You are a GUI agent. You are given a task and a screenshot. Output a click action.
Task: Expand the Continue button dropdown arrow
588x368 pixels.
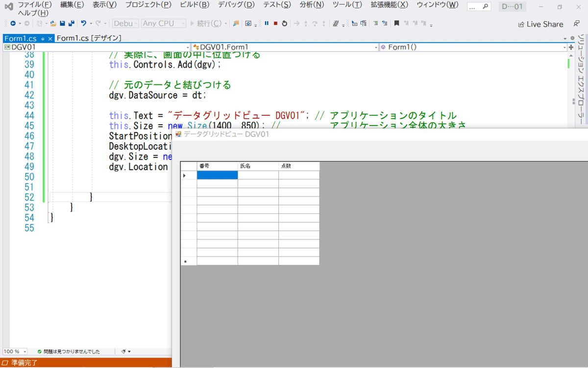coord(226,24)
